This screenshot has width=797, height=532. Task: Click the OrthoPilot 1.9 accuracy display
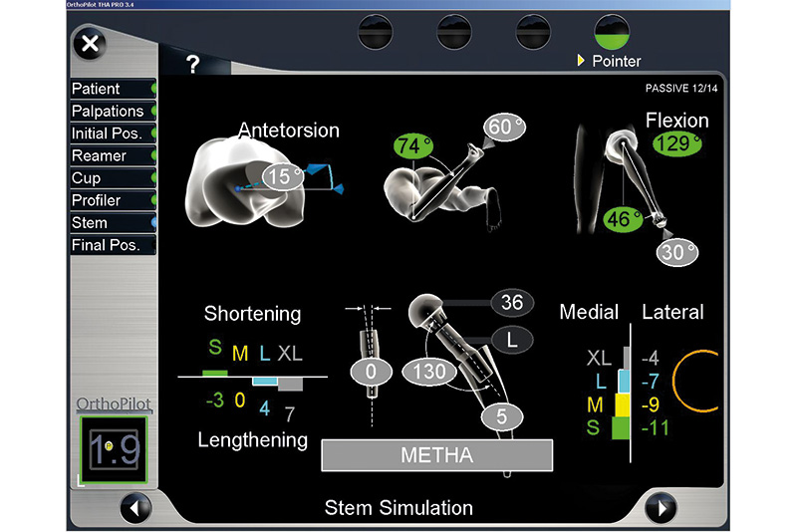[114, 449]
